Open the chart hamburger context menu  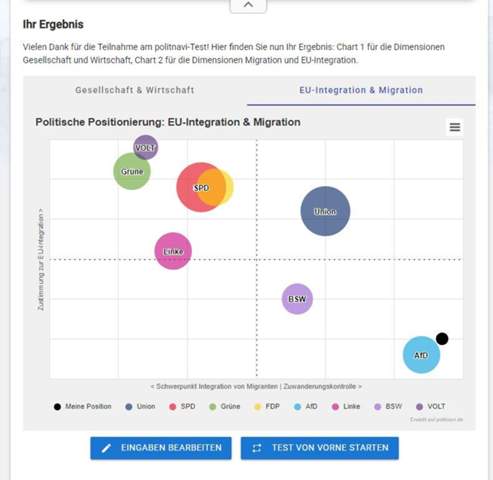point(455,127)
